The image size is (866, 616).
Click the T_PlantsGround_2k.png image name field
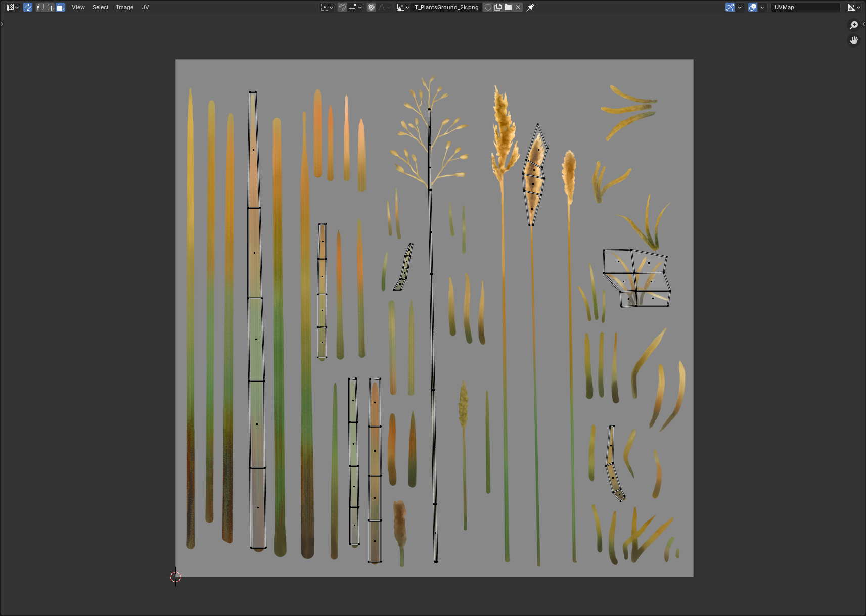pyautogui.click(x=446, y=7)
